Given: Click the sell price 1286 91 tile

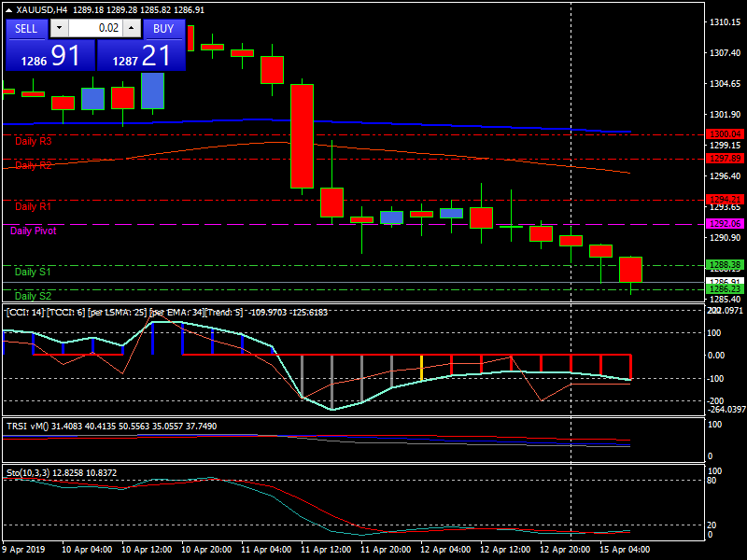Looking at the screenshot, I should click(x=50, y=55).
